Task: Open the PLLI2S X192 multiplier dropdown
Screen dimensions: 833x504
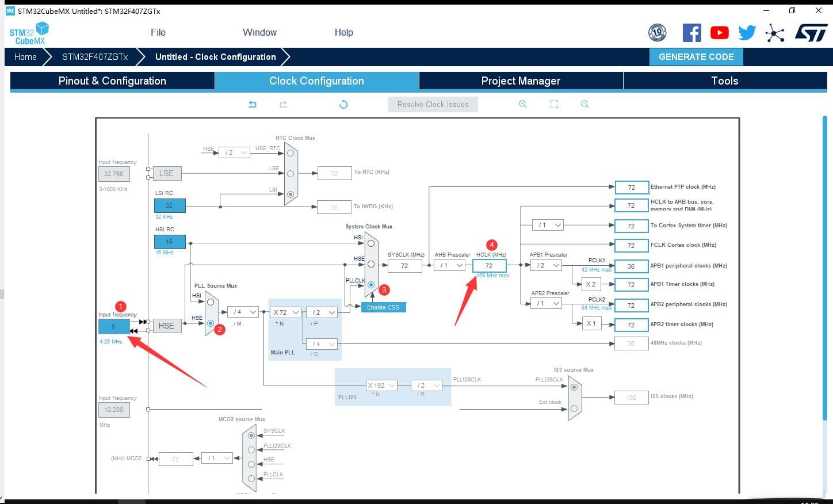Action: click(x=382, y=385)
